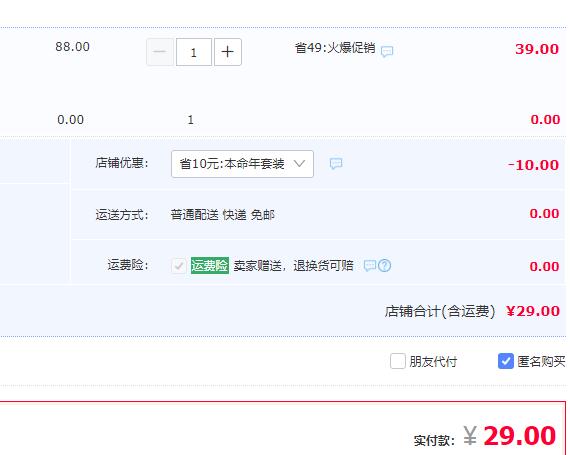Toggle the 运费险 checkbox
Image resolution: width=570 pixels, height=455 pixels.
tap(179, 266)
